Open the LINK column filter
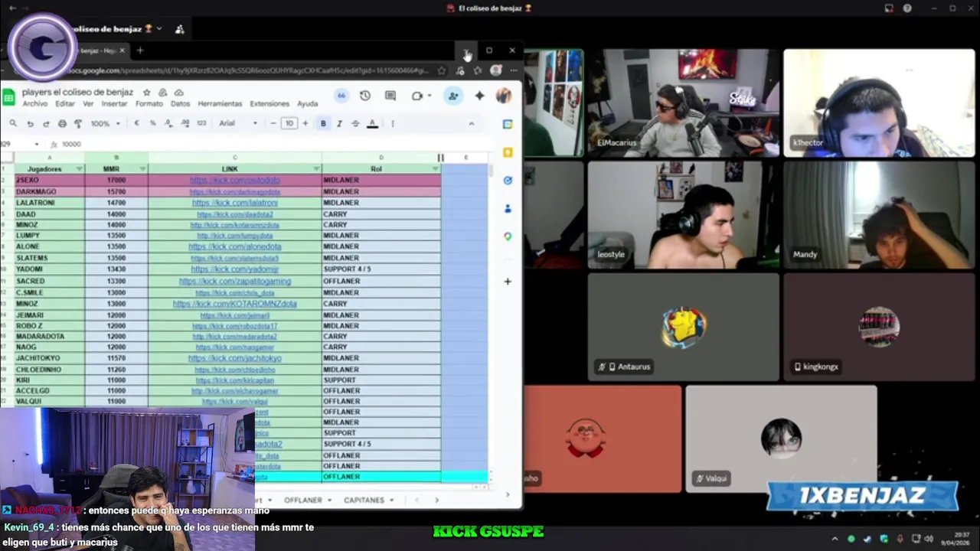The width and height of the screenshot is (980, 551). [316, 169]
